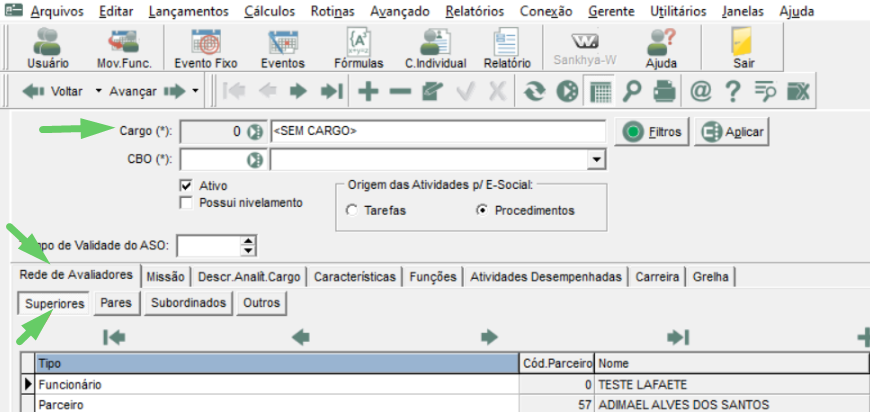Screen dimensions: 870x412
Task: Open the Fórmulas tool
Action: [x=359, y=48]
